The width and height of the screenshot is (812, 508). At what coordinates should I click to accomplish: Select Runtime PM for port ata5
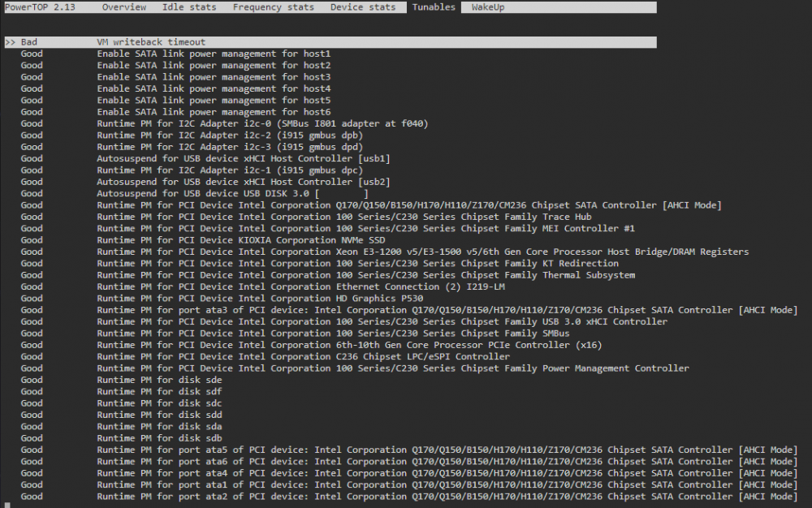(x=447, y=450)
